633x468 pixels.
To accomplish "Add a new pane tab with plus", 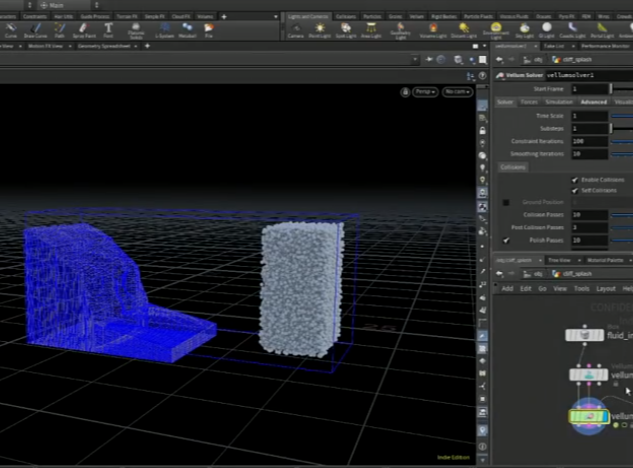I will (147, 46).
